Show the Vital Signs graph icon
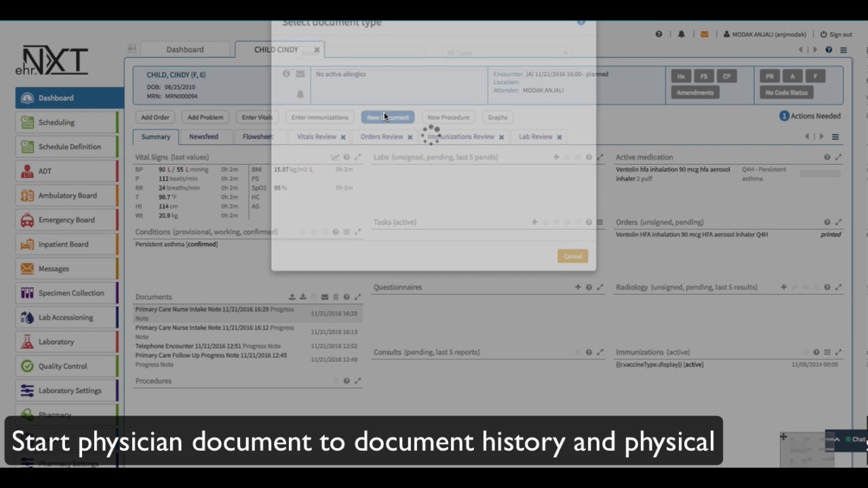Screen dimensions: 868x488 (335, 157)
